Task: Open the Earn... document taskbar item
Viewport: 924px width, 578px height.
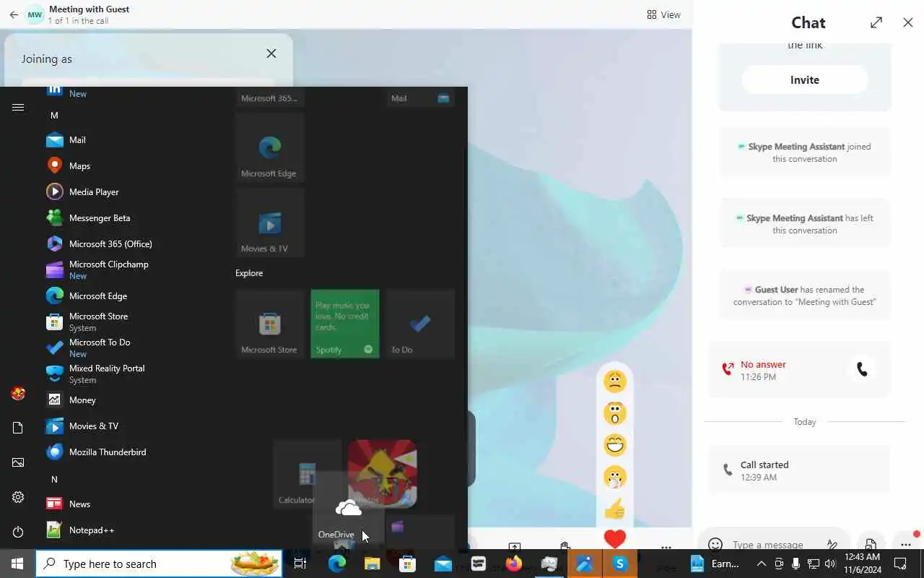Action: click(715, 564)
